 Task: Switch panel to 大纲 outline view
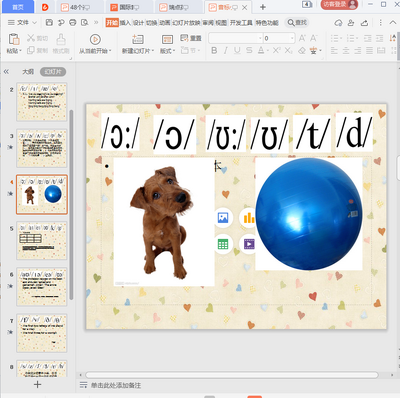pos(28,72)
